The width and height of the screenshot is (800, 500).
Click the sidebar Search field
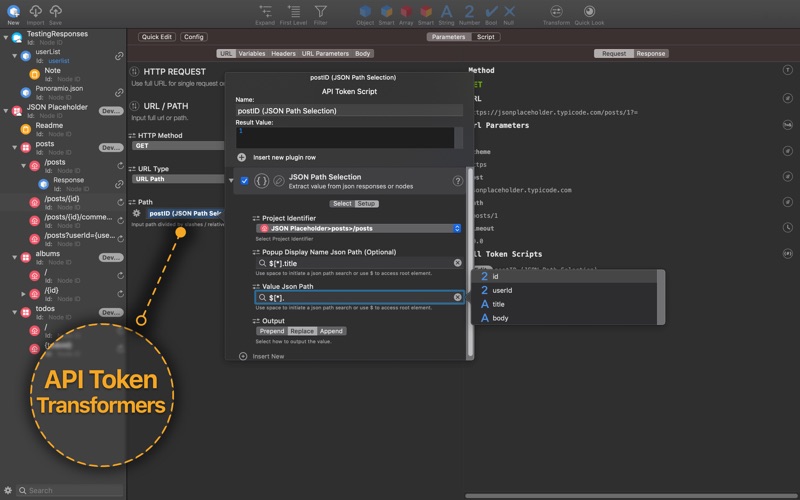coord(70,490)
